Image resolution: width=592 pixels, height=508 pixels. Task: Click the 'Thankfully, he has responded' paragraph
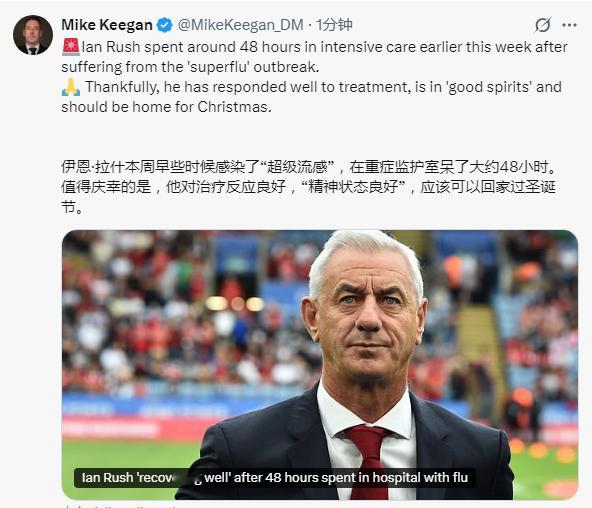(311, 97)
